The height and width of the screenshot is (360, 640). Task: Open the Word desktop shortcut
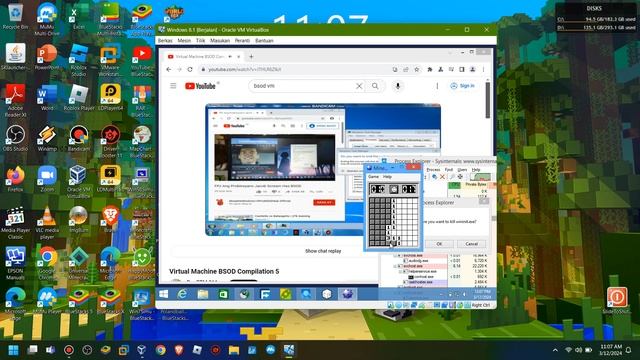(47, 98)
